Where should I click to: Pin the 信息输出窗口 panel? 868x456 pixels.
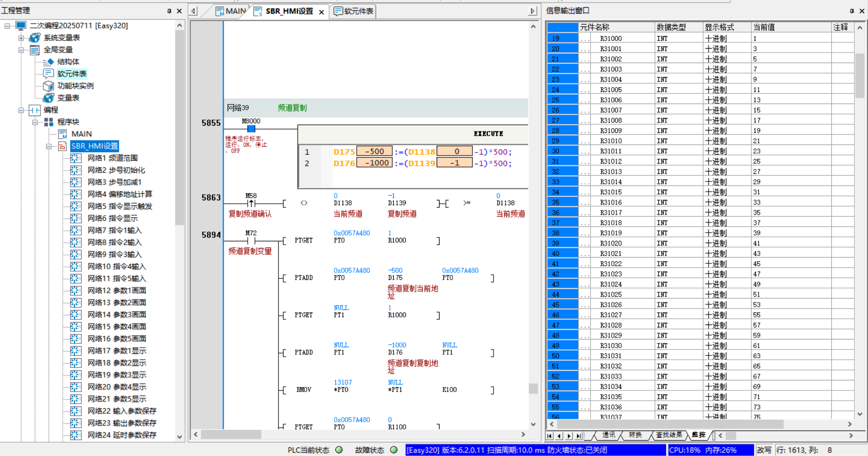852,11
